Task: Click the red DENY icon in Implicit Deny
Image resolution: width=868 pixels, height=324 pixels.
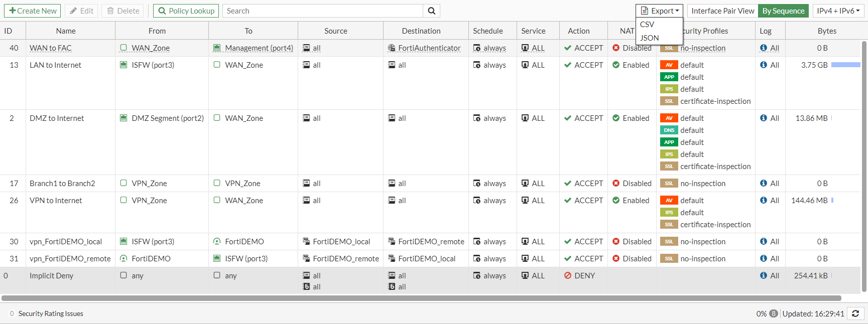Action: 568,276
